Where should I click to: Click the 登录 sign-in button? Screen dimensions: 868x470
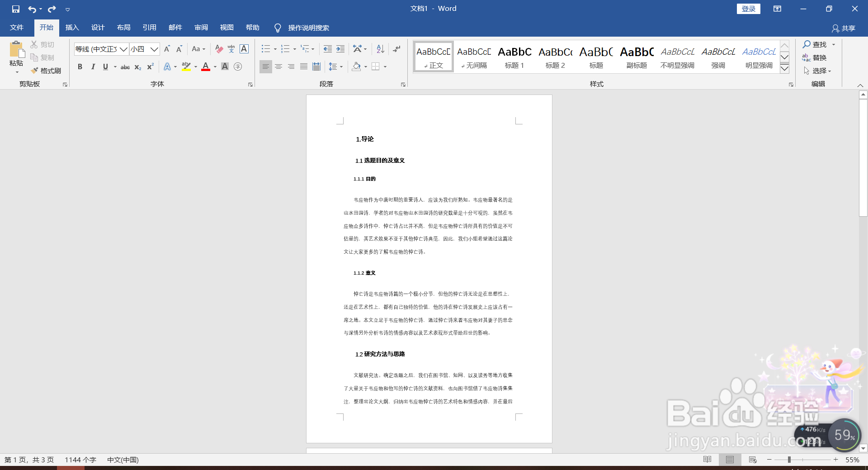tap(748, 9)
